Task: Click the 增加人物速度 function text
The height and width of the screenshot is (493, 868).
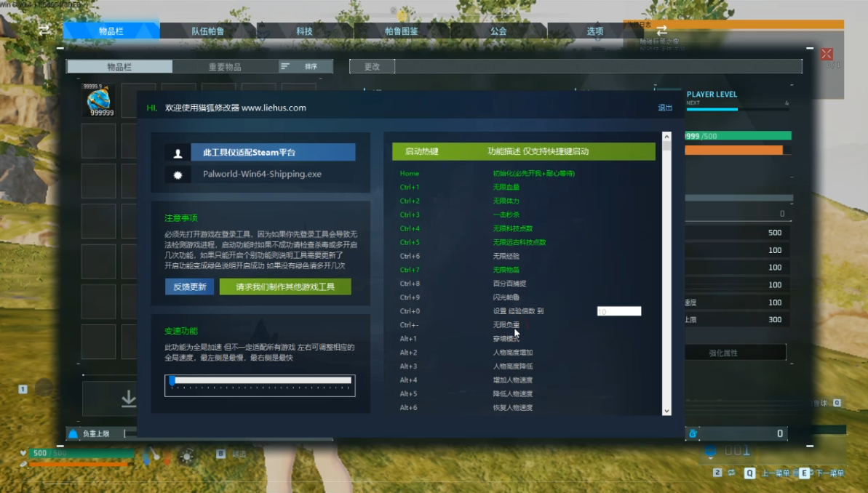Action: tap(513, 380)
